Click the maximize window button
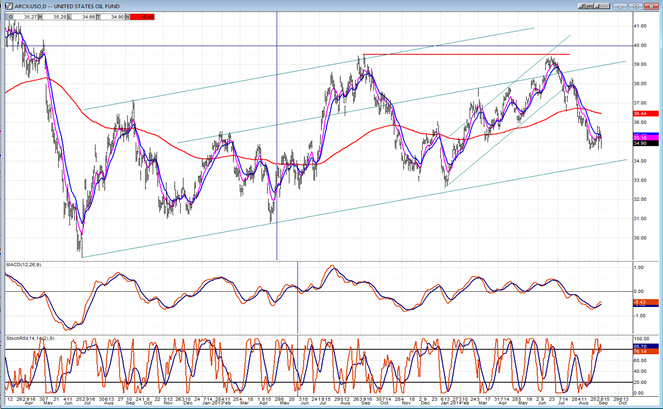 635,5
